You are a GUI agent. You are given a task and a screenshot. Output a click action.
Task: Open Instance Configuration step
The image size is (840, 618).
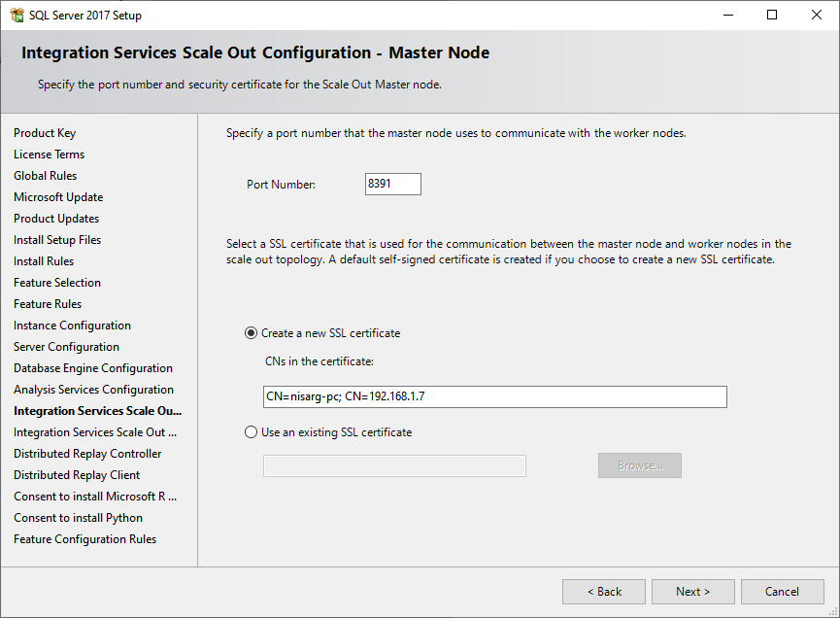pyautogui.click(x=72, y=326)
